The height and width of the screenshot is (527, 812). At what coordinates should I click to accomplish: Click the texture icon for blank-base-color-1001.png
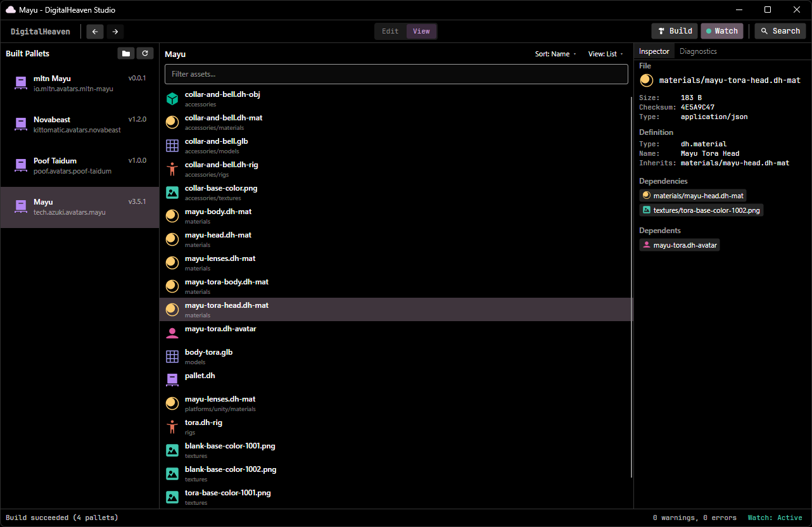172,450
